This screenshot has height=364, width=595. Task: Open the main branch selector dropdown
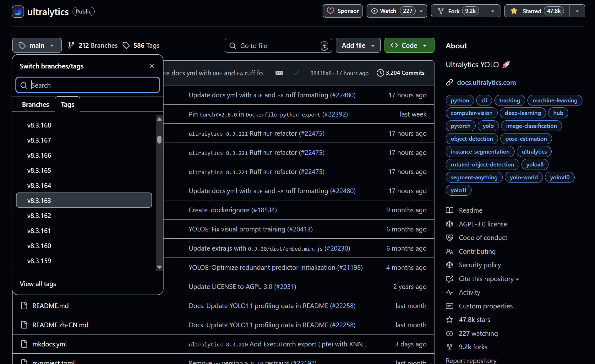pos(37,46)
